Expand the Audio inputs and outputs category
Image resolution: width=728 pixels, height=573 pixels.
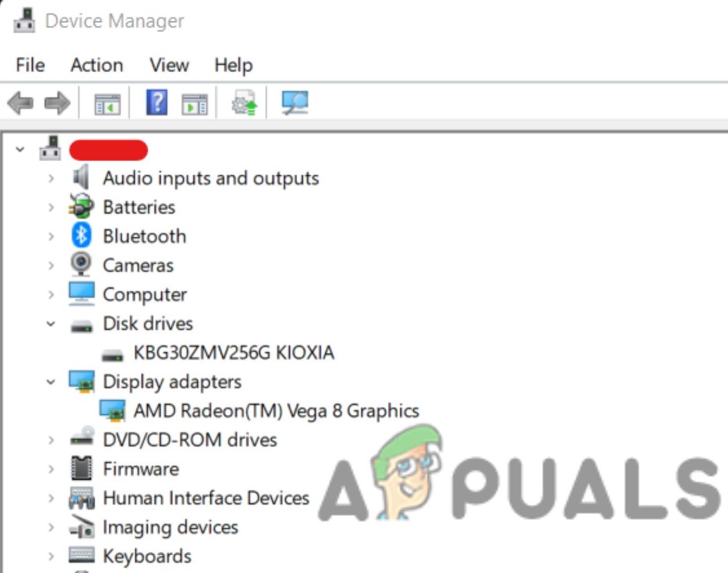(x=50, y=178)
